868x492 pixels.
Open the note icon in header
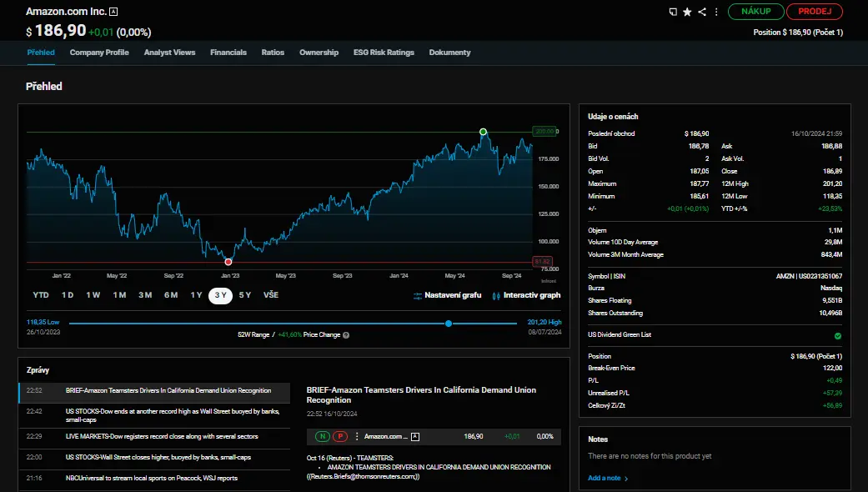[x=673, y=12]
